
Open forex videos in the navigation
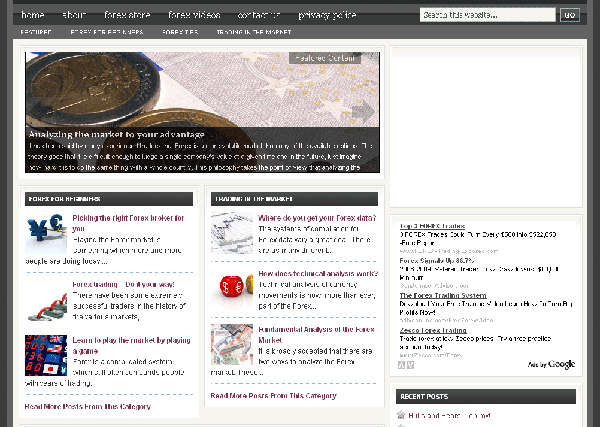pos(194,15)
